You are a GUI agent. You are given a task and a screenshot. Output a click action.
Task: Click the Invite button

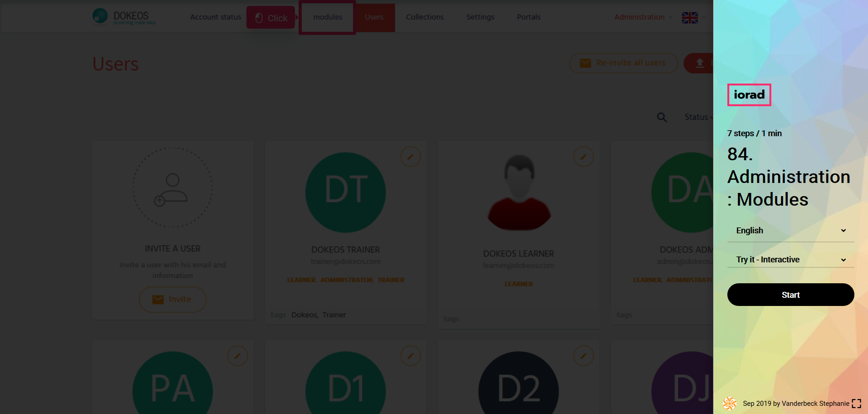click(x=172, y=300)
